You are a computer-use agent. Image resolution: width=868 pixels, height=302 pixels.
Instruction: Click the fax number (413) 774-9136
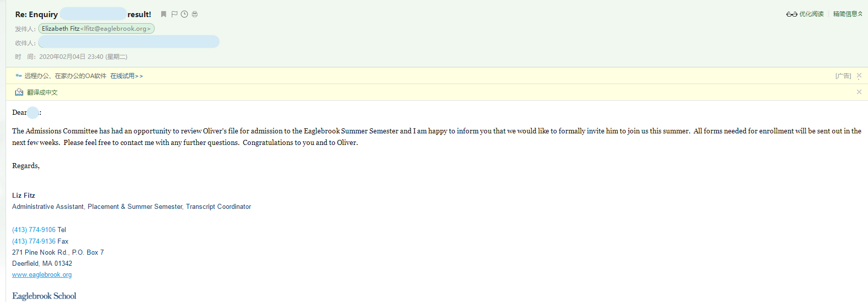pos(34,241)
